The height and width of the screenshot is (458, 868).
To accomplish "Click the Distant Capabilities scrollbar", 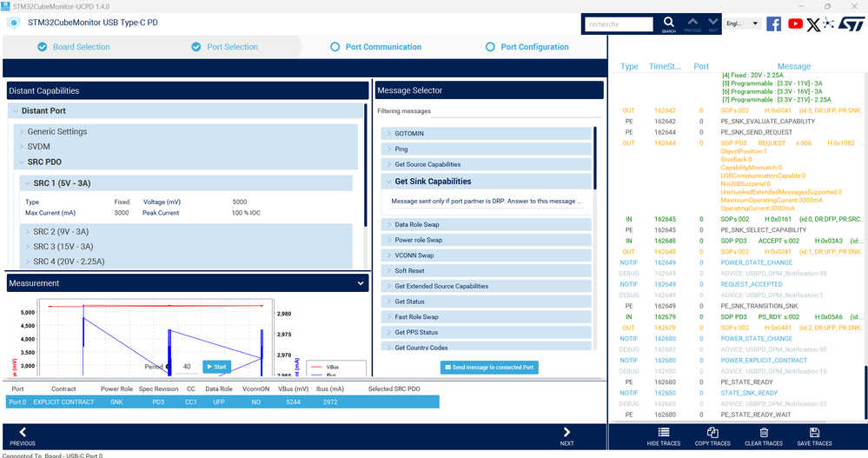I will coord(365,165).
